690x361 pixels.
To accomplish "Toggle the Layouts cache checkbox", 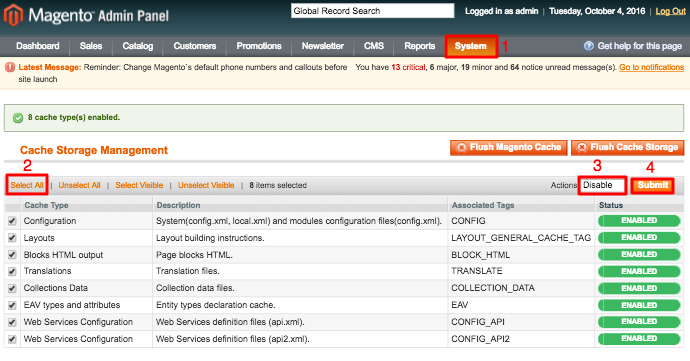I will 12,238.
